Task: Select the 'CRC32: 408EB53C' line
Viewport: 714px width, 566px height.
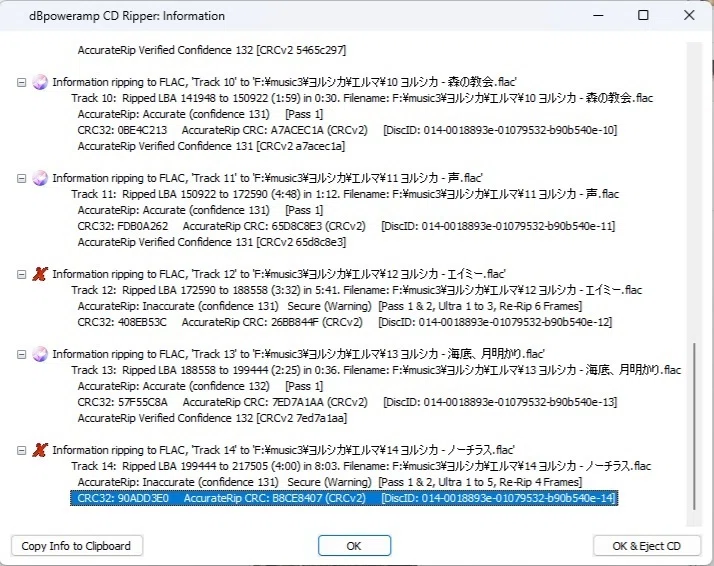Action: [345, 322]
